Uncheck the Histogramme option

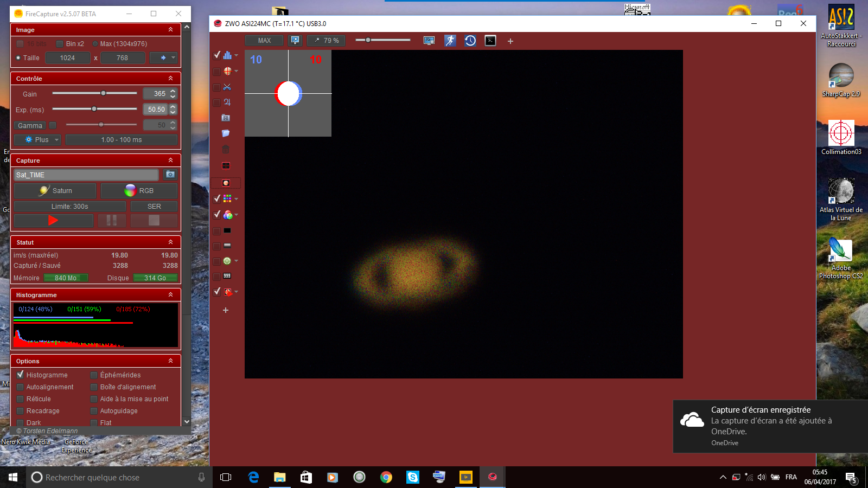click(x=20, y=375)
